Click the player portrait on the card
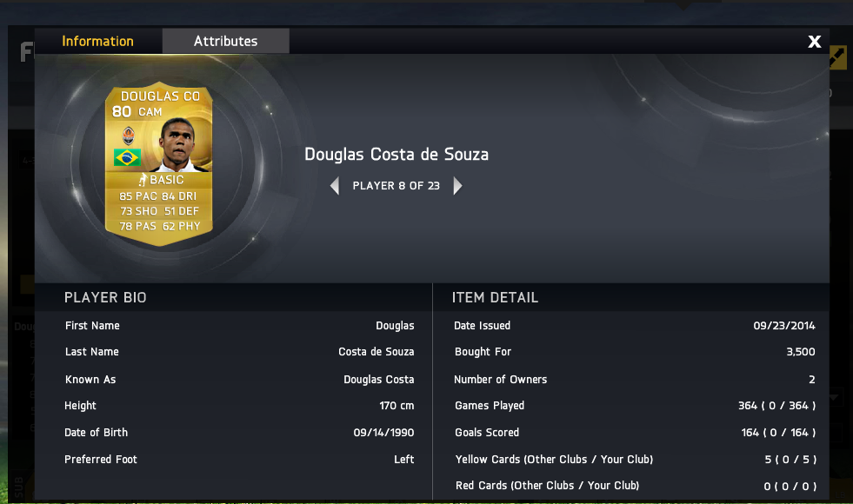This screenshot has width=853, height=504. 178,144
